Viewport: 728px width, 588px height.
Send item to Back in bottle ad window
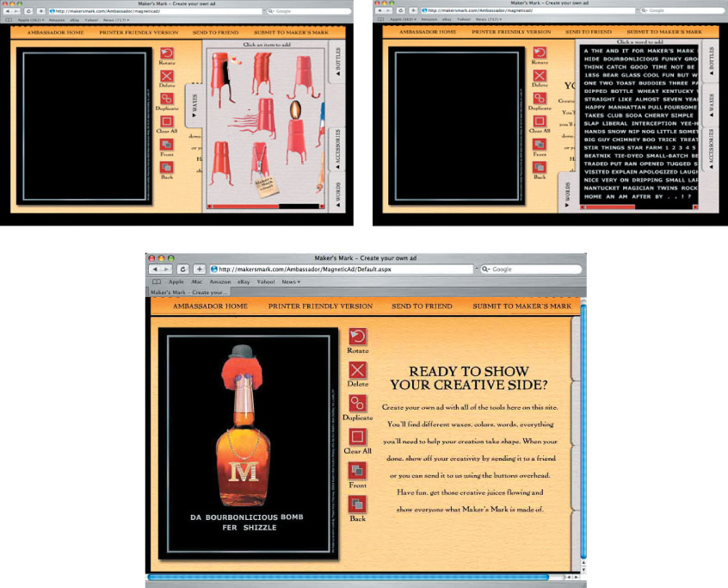click(x=357, y=504)
